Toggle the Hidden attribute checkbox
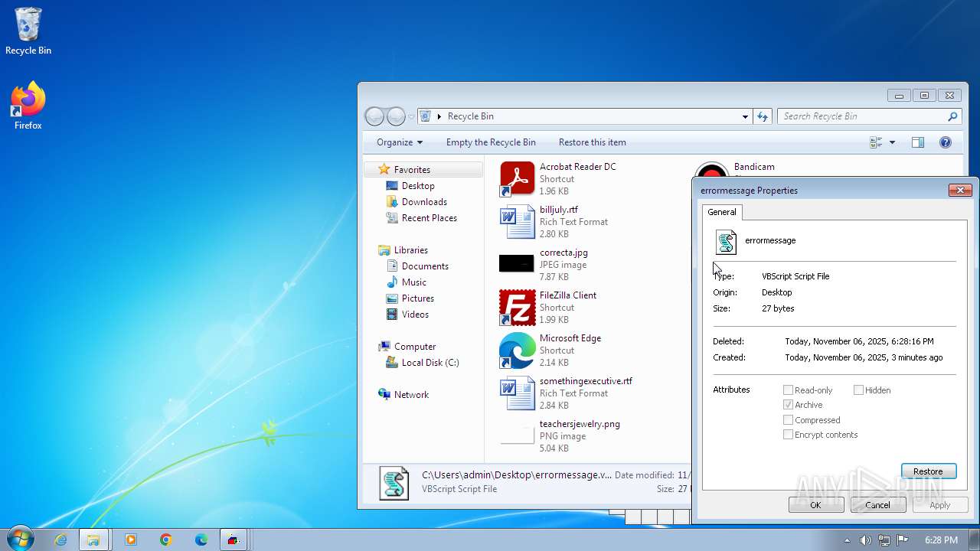This screenshot has height=551, width=980. point(858,390)
